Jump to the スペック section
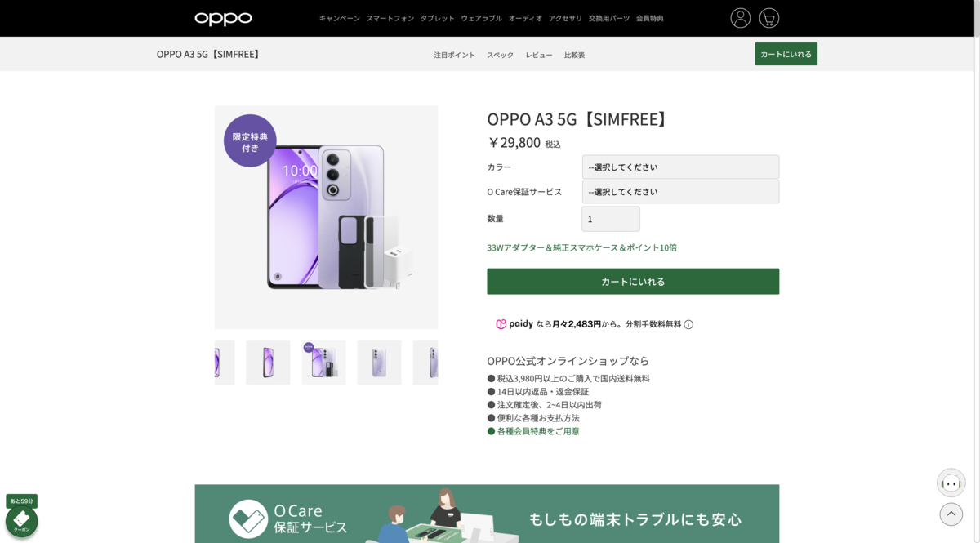Screen dimensions: 980x543 (x=500, y=55)
